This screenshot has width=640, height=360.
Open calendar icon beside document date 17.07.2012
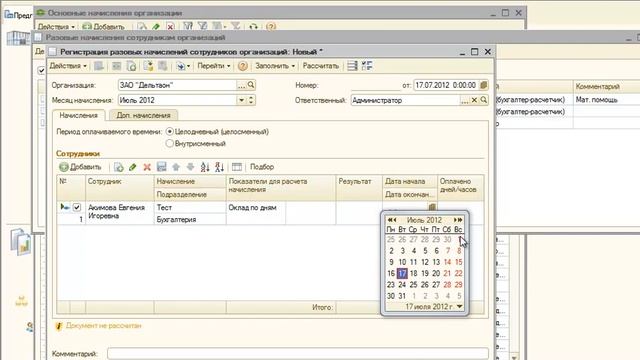[x=484, y=85]
